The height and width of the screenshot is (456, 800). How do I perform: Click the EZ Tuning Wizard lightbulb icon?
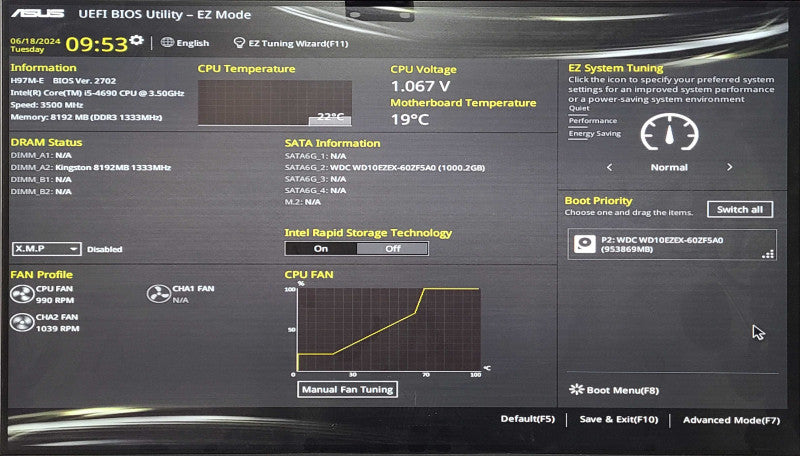tap(239, 43)
